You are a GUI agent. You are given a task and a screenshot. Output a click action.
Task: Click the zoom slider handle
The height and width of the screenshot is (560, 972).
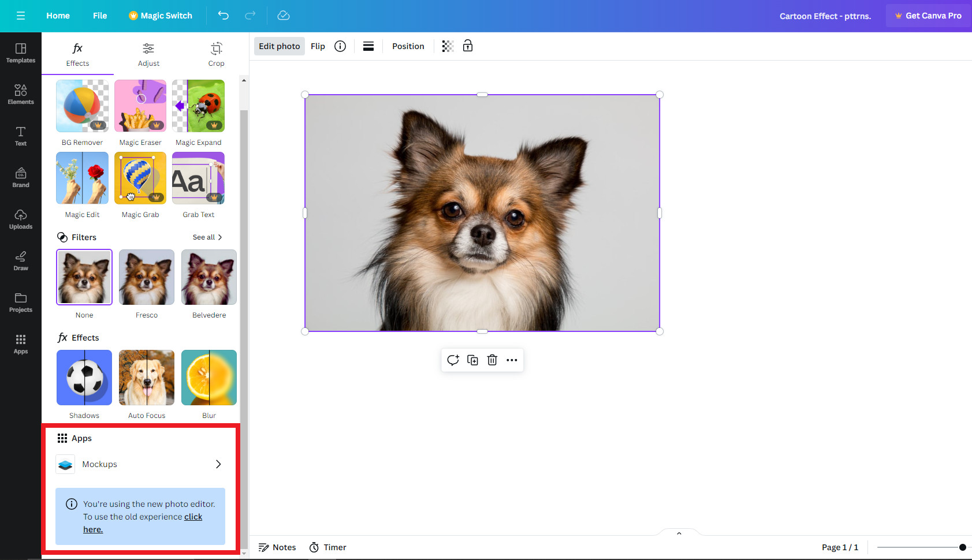pyautogui.click(x=962, y=547)
